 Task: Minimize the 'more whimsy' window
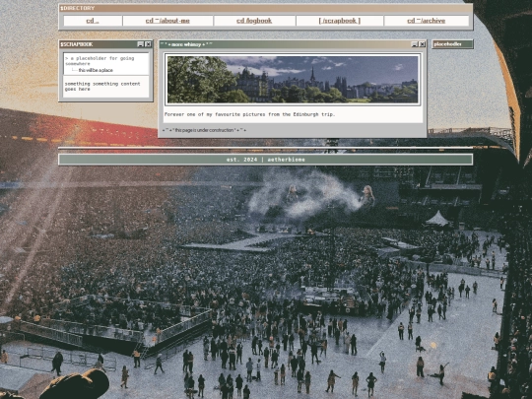pyautogui.click(x=414, y=44)
